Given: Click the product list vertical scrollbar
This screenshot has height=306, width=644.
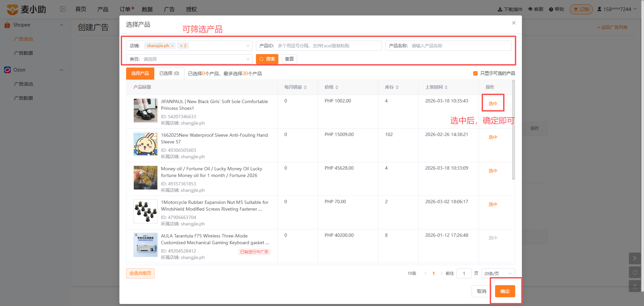Looking at the screenshot, I should click(x=514, y=130).
